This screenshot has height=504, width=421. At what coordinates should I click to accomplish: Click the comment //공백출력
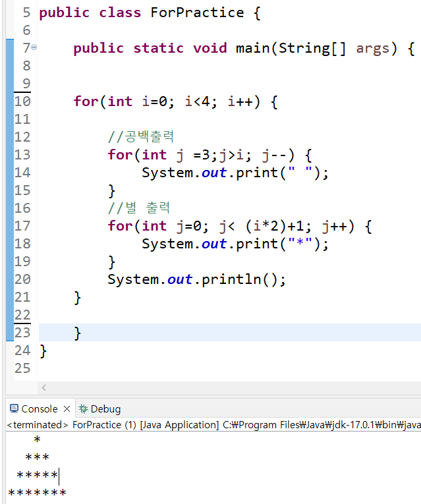pyautogui.click(x=141, y=137)
